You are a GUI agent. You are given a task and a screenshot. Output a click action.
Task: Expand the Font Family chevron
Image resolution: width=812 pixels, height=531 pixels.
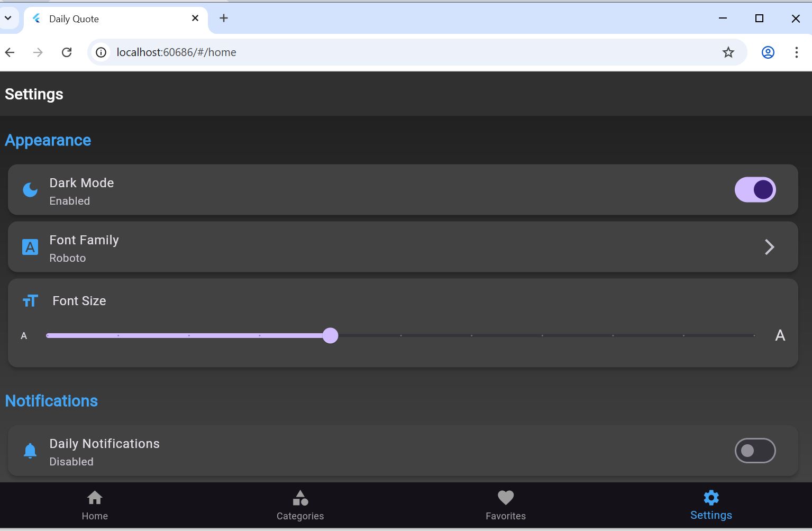[x=769, y=247]
